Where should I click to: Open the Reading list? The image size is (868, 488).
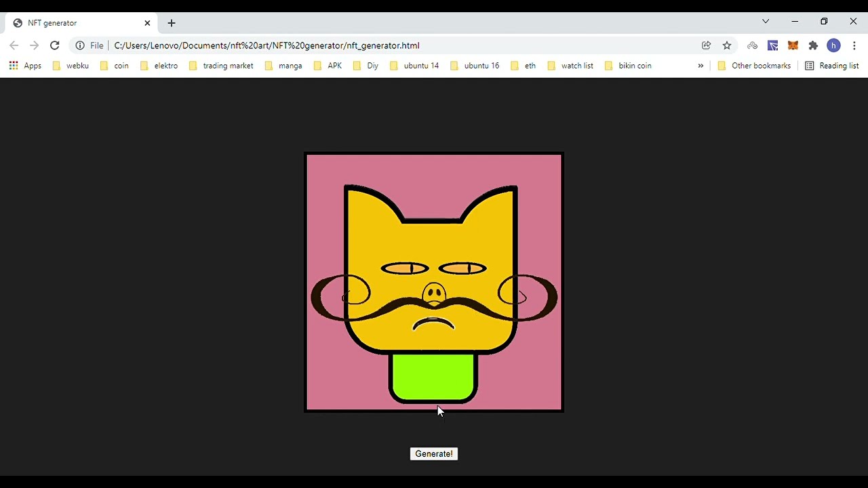pyautogui.click(x=832, y=66)
